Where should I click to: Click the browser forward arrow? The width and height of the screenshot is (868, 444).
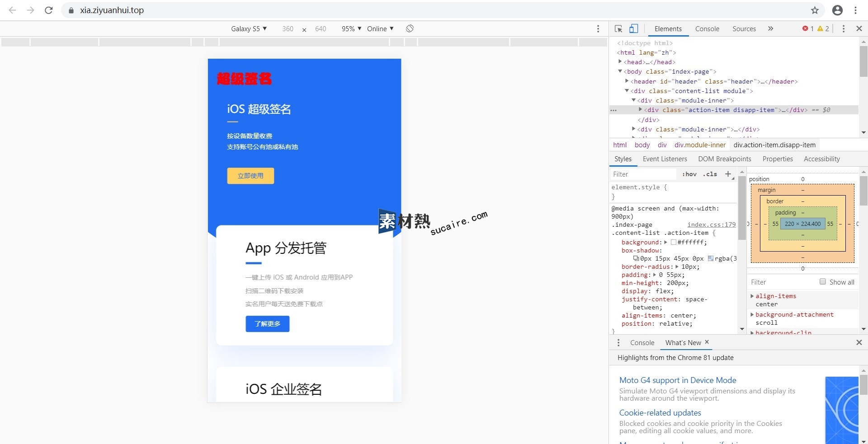pyautogui.click(x=30, y=10)
